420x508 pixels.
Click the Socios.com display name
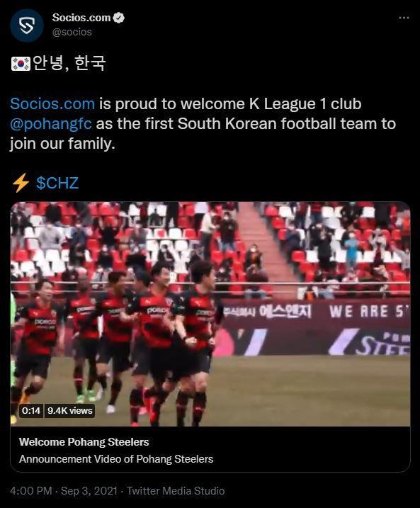[x=81, y=18]
